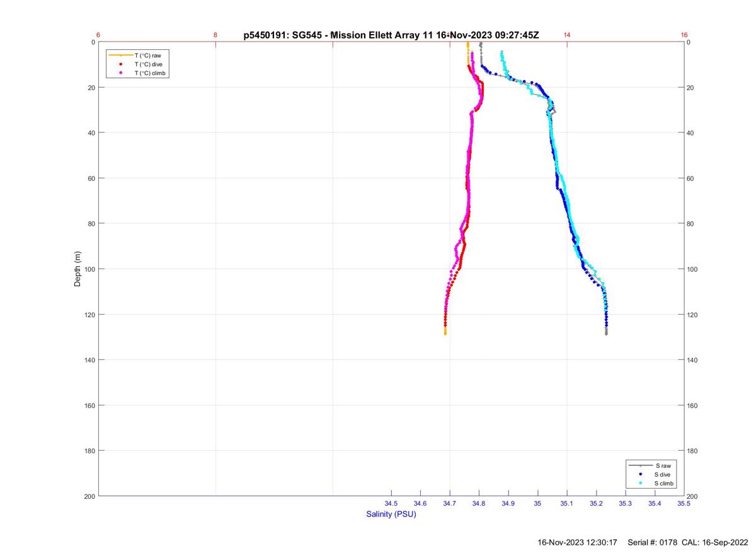Click salinity tick label 35
This screenshot has width=756, height=558.
tap(537, 503)
